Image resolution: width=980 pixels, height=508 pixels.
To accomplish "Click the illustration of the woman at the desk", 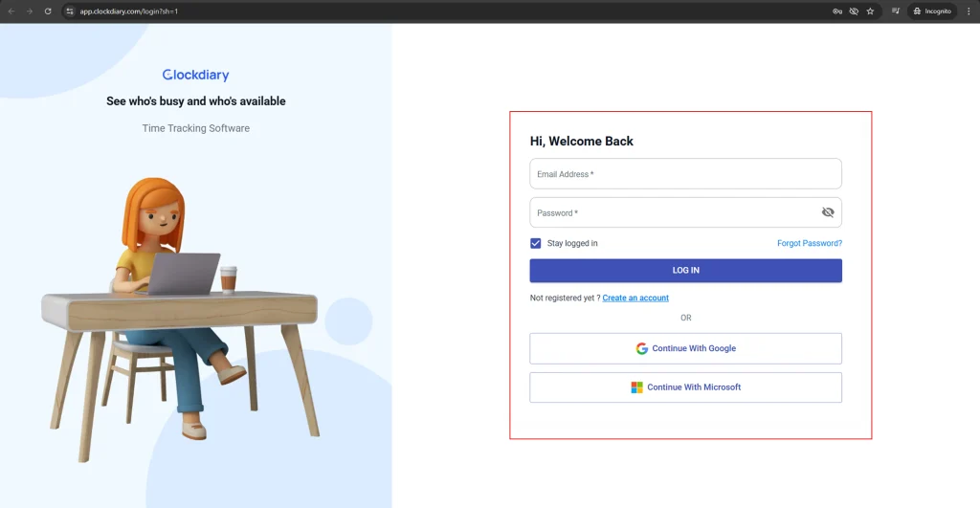I will [181, 319].
